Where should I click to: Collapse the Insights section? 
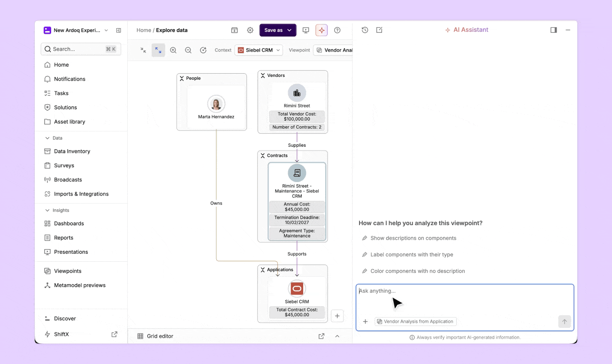[47, 210]
